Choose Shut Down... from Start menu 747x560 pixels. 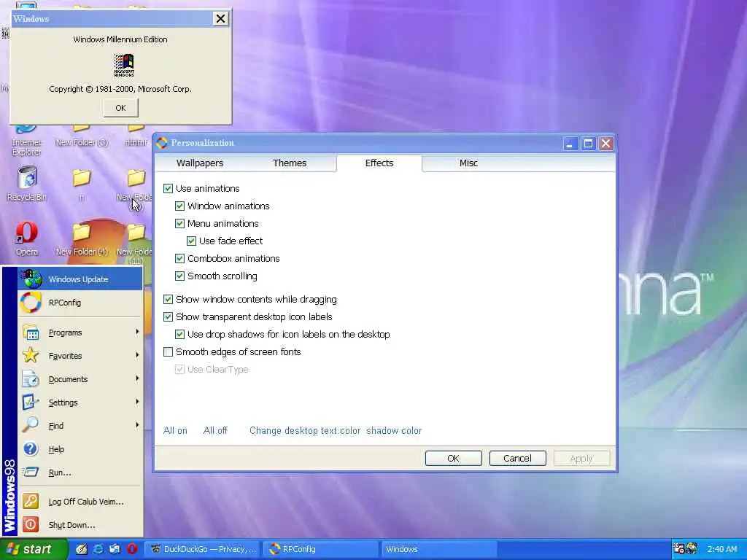click(80, 525)
